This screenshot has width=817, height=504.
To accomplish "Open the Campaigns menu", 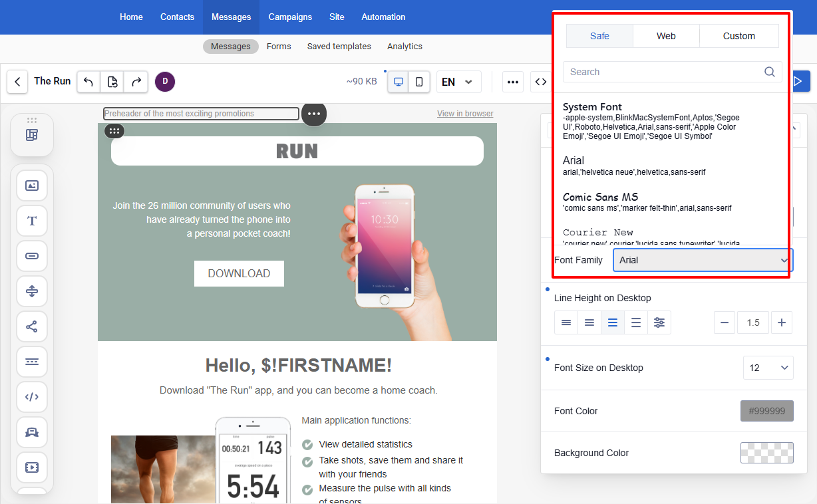I will [290, 17].
